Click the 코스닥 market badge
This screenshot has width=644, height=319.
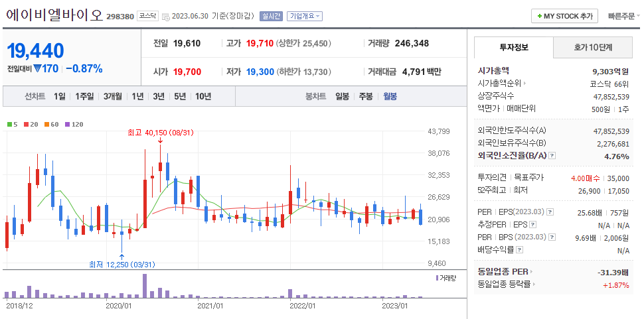148,17
